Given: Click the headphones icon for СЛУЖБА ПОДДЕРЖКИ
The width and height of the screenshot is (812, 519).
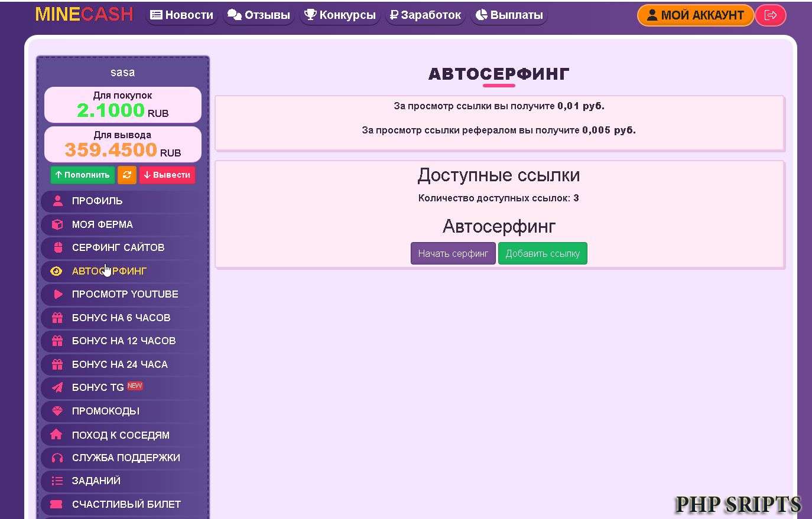Looking at the screenshot, I should click(56, 458).
